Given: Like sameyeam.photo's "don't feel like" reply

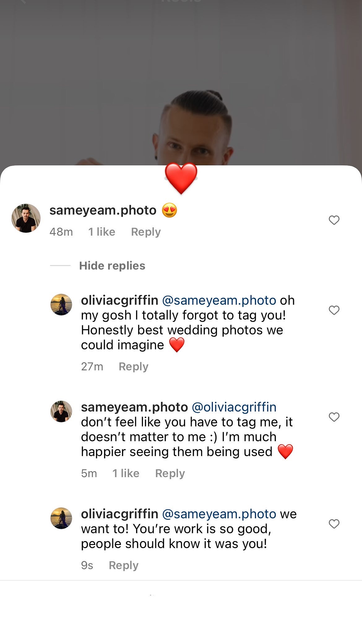Looking at the screenshot, I should [x=334, y=417].
